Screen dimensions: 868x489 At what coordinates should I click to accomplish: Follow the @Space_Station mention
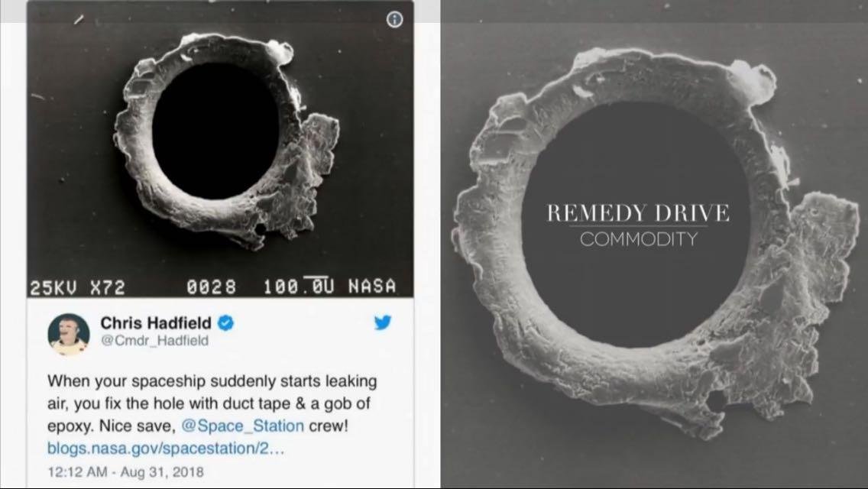click(242, 426)
